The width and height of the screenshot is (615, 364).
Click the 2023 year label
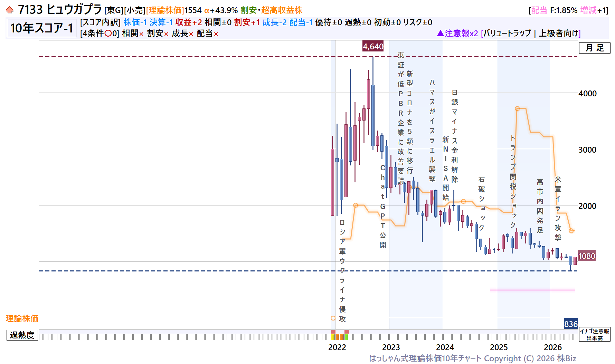pos(391,347)
